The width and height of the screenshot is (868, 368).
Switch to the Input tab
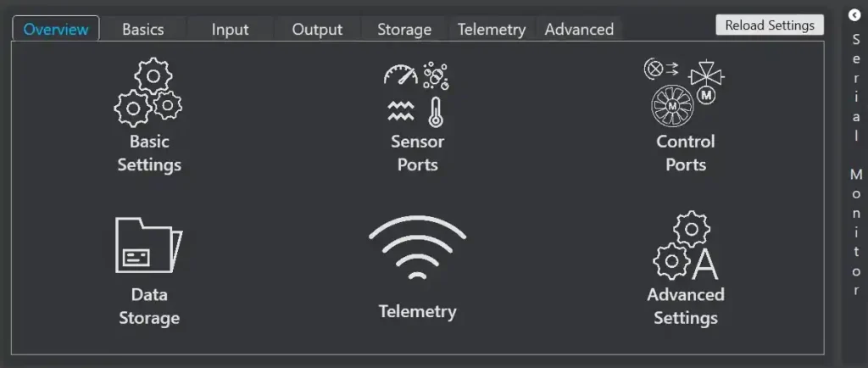pyautogui.click(x=230, y=29)
